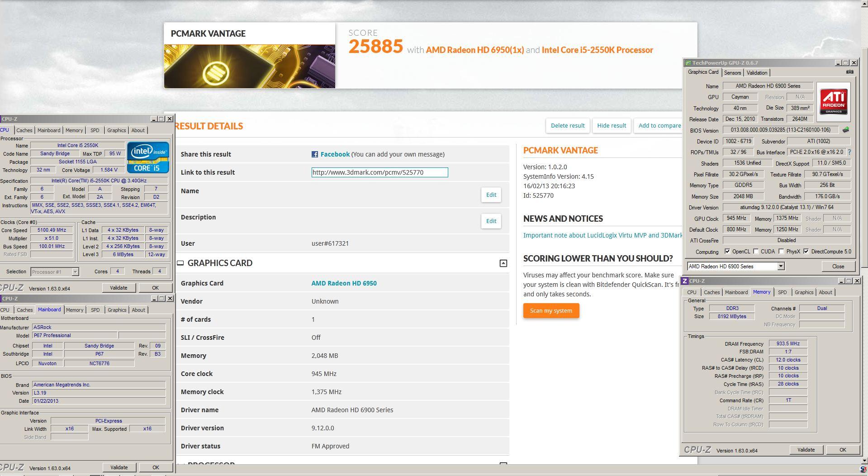
Task: Click the Z icon in the Memory CPU-Z title bar
Action: point(685,281)
